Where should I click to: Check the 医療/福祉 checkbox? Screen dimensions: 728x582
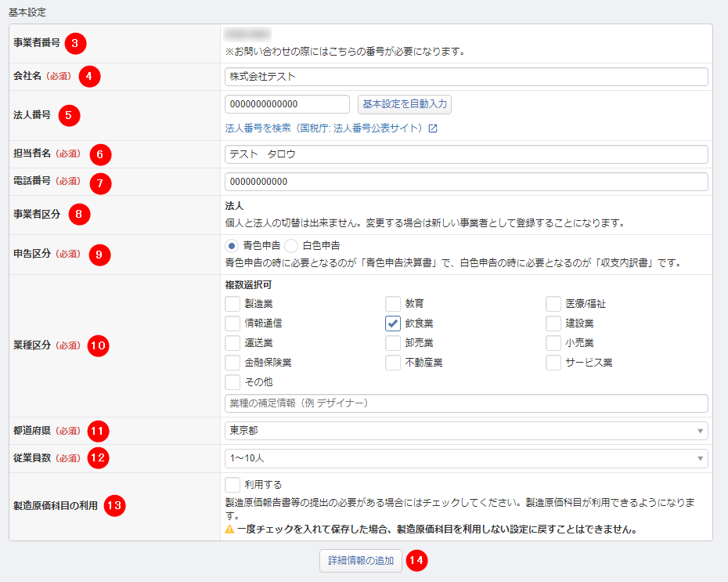[553, 304]
